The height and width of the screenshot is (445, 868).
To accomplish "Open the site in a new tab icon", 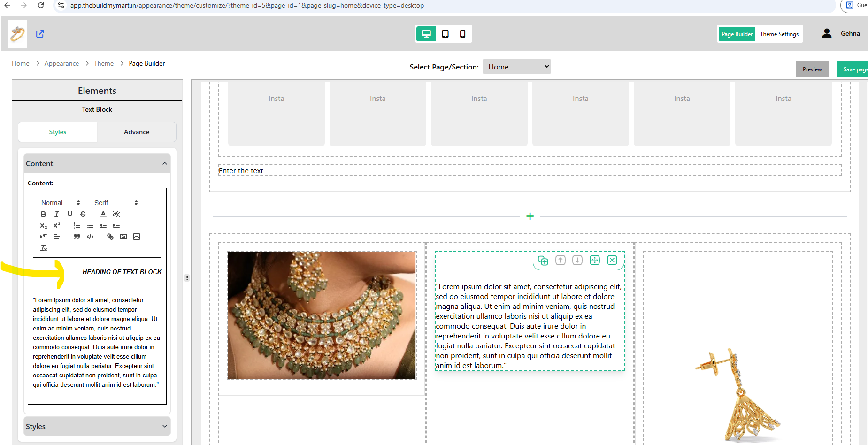I will (40, 34).
